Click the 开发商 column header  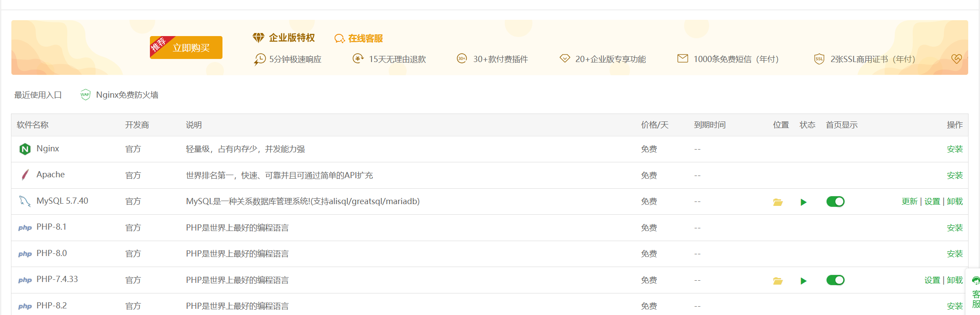point(137,125)
